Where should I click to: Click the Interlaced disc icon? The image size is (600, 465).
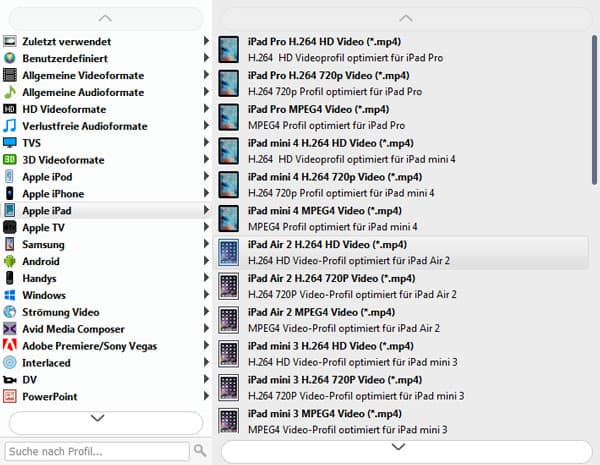10,362
